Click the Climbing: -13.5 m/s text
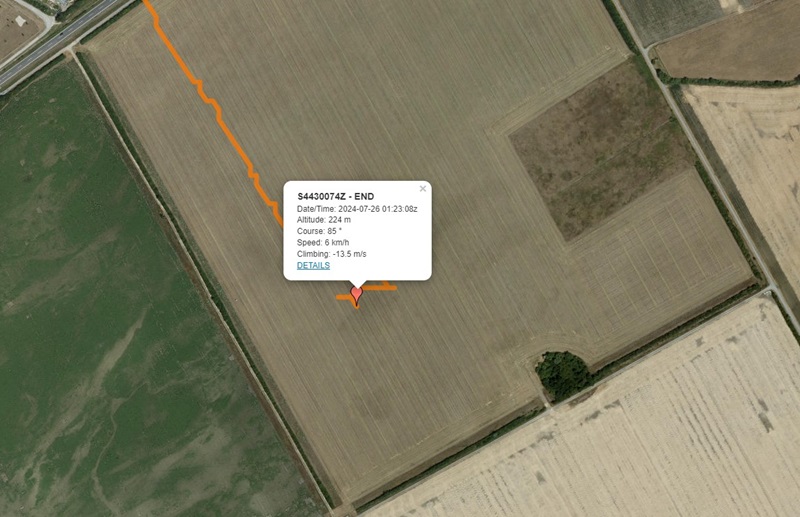 [332, 254]
